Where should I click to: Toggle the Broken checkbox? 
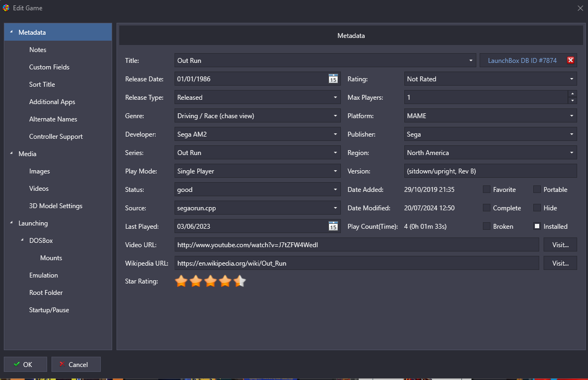(486, 226)
